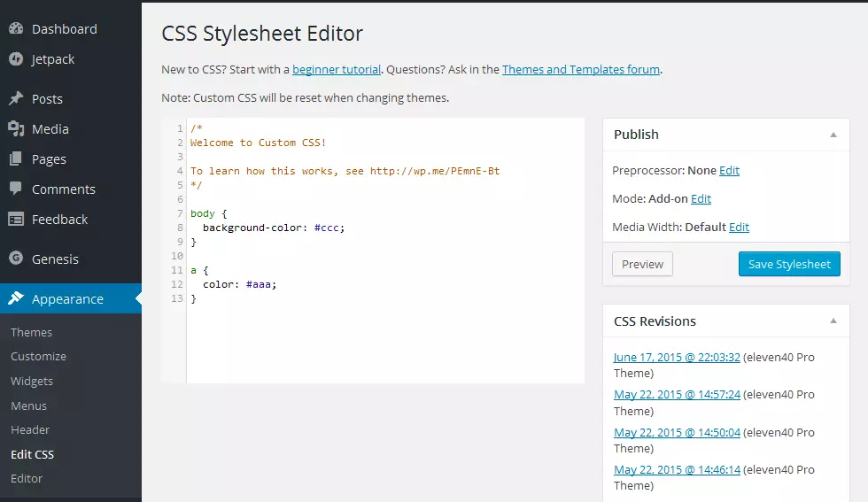Open the May 22, 2015 @ 14:46:14 revision
868x502 pixels.
[x=677, y=470]
